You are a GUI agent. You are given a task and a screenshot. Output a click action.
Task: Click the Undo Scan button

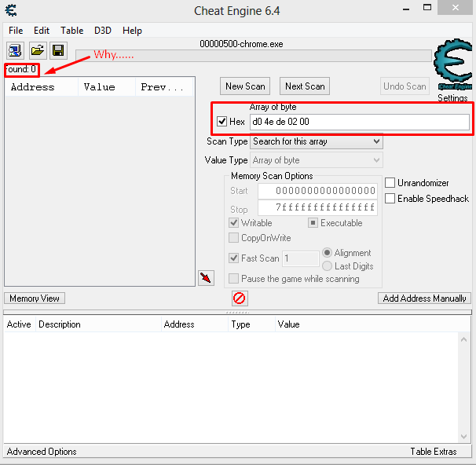(405, 86)
